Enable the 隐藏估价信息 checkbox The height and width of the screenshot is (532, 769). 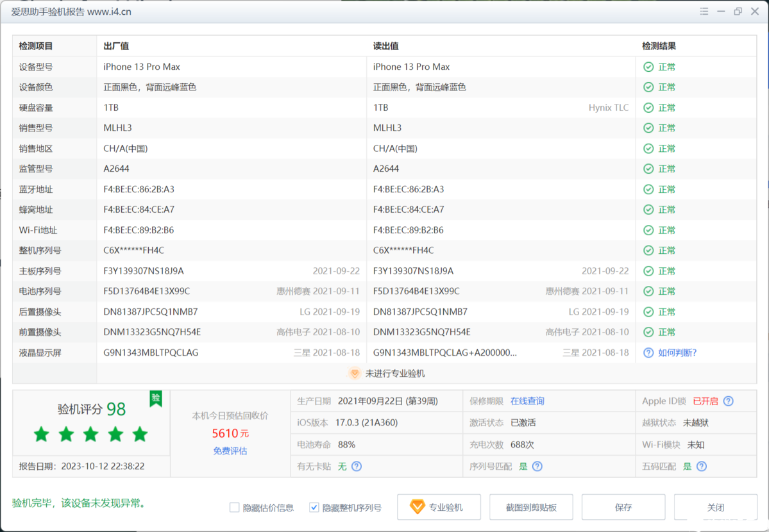coord(235,508)
